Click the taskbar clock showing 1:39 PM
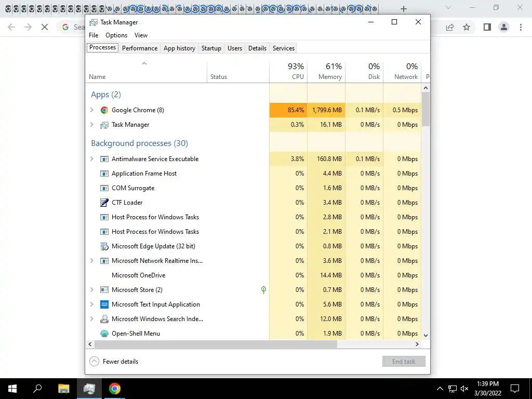The height and width of the screenshot is (399, 532). pyautogui.click(x=487, y=389)
